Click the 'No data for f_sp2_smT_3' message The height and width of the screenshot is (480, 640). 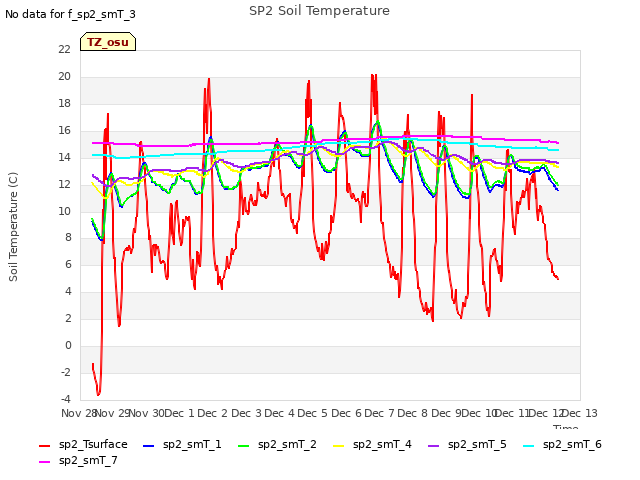[70, 14]
